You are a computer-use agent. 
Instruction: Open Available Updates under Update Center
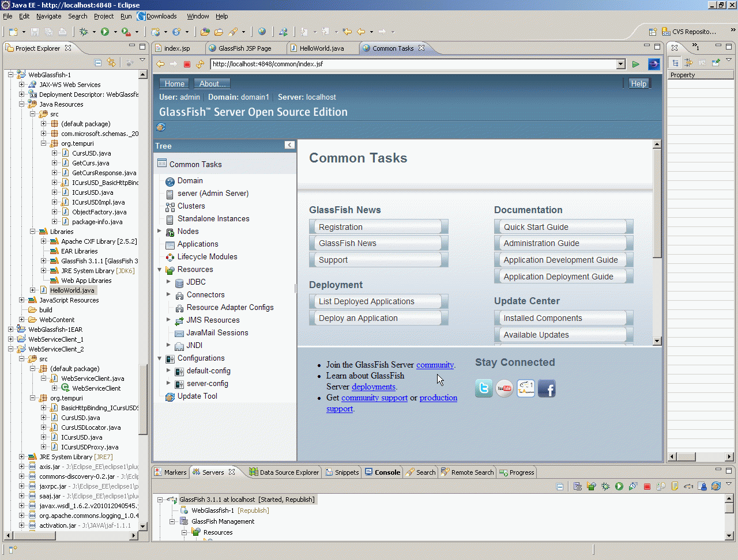tap(563, 335)
